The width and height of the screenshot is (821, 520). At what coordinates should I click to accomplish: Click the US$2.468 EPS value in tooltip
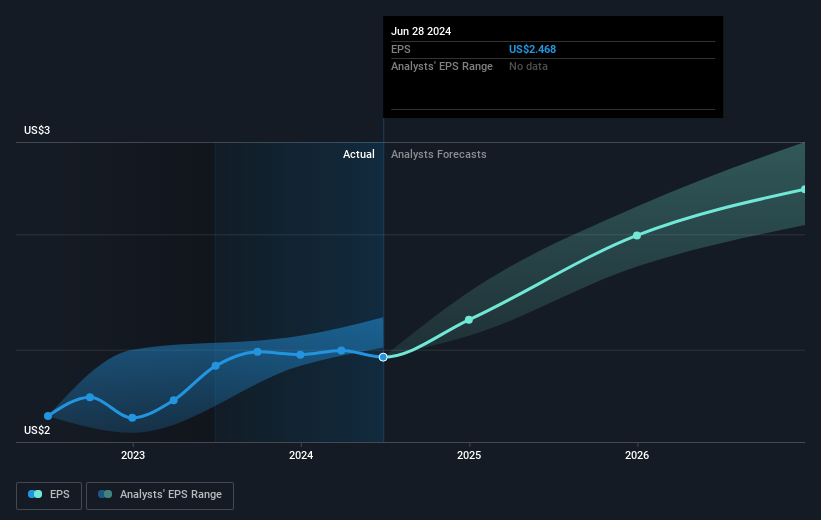tap(532, 49)
